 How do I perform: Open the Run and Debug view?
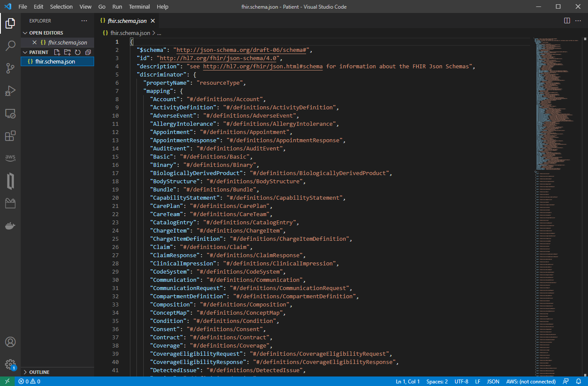tap(10, 91)
